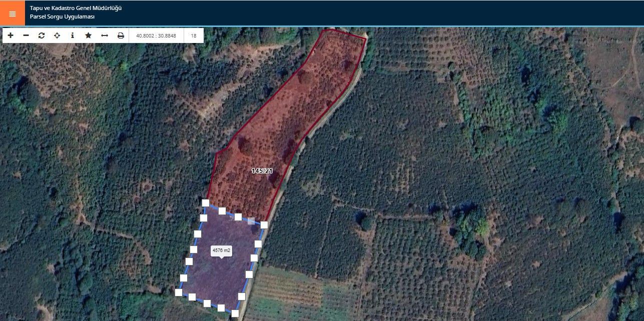Click the 40.8002 : 30.8848 coordinate display
The height and width of the screenshot is (321, 644).
156,35
